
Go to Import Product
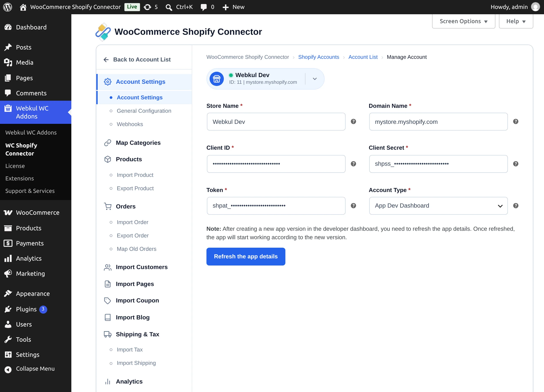(135, 175)
